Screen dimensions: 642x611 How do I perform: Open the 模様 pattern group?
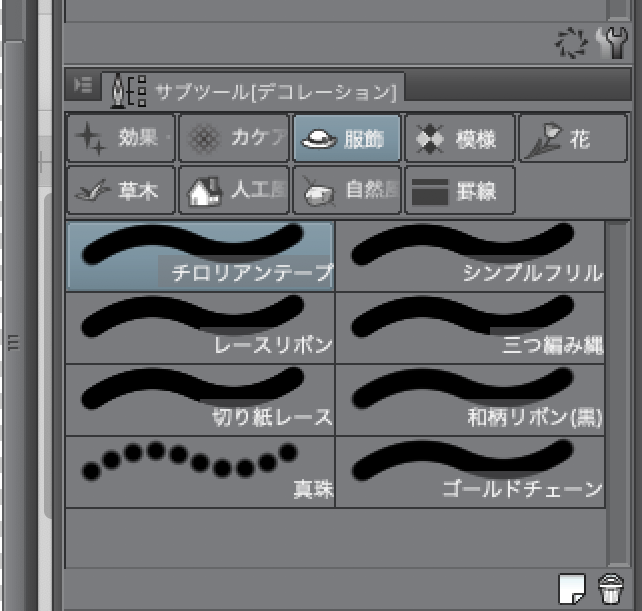[459, 139]
